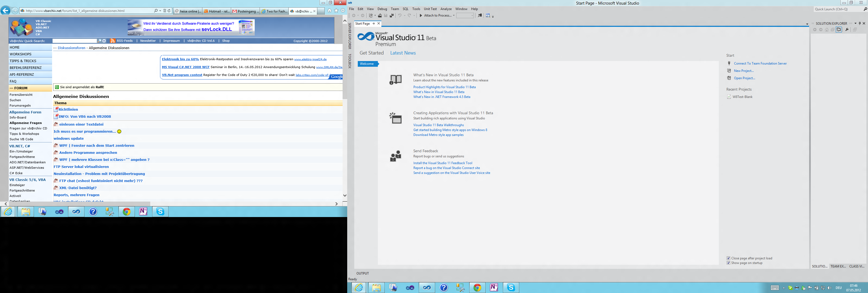Open forum thread 'windows update'
The height and width of the screenshot is (293, 868).
click(x=69, y=139)
